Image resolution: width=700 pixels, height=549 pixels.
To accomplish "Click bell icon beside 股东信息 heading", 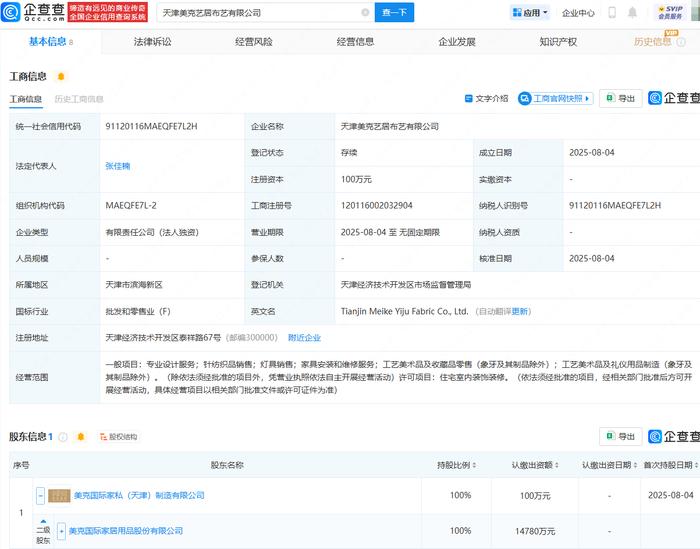I will [81, 437].
